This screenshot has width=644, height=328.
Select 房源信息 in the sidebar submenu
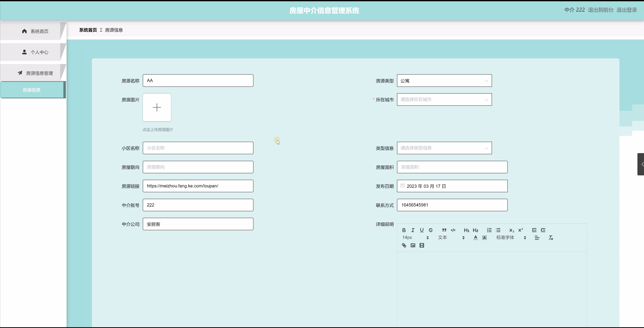32,90
